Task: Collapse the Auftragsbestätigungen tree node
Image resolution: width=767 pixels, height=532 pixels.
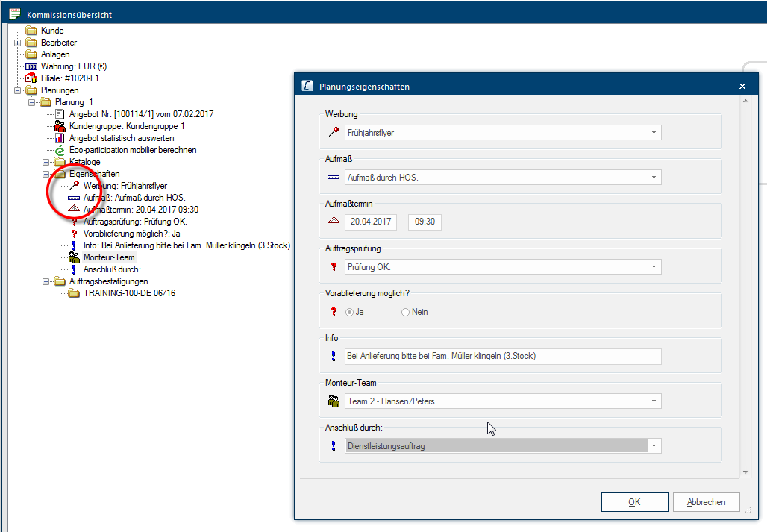Action: (x=46, y=281)
